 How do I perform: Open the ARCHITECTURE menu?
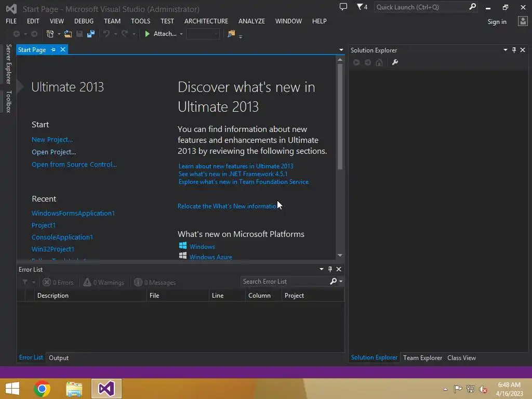(206, 21)
